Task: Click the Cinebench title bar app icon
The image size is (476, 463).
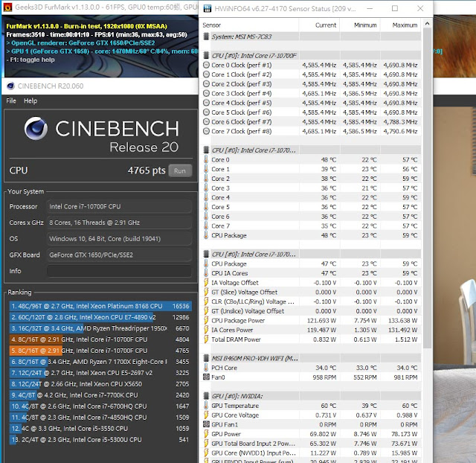Action: (x=10, y=86)
